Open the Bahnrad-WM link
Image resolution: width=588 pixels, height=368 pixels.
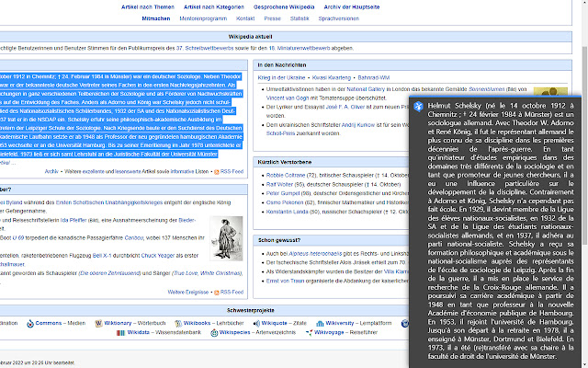374,77
